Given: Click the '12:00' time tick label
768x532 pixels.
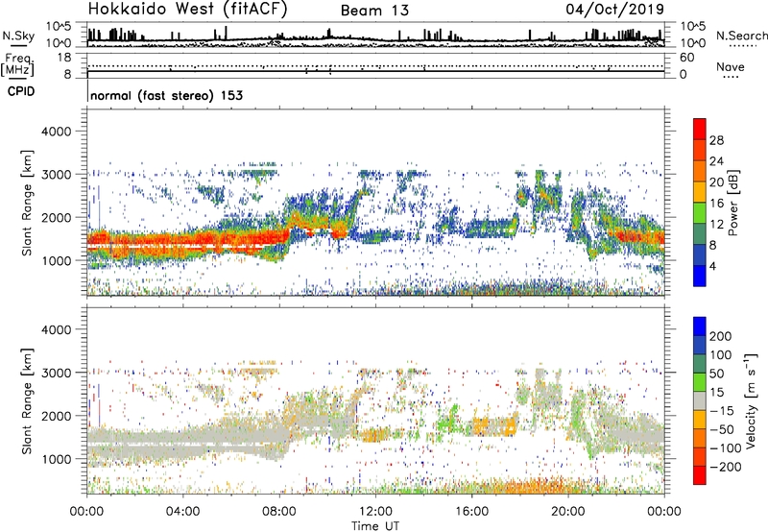Looking at the screenshot, I should (x=375, y=512).
